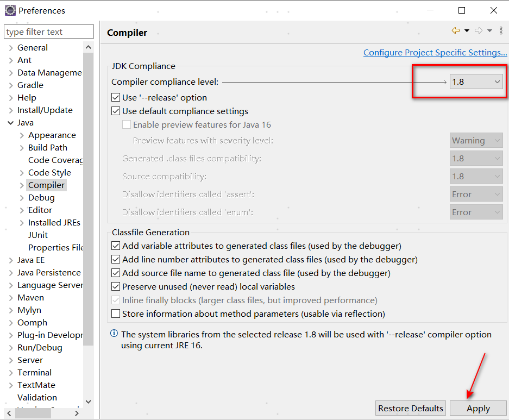The width and height of the screenshot is (509, 420).
Task: Expand the Maven preferences node
Action: click(x=11, y=298)
